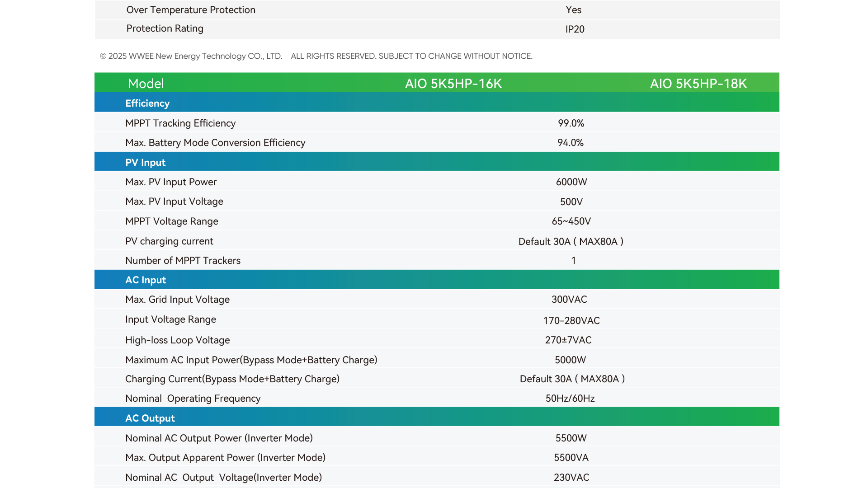Select the AIO 5K5HP-16K column heading

[x=453, y=84]
